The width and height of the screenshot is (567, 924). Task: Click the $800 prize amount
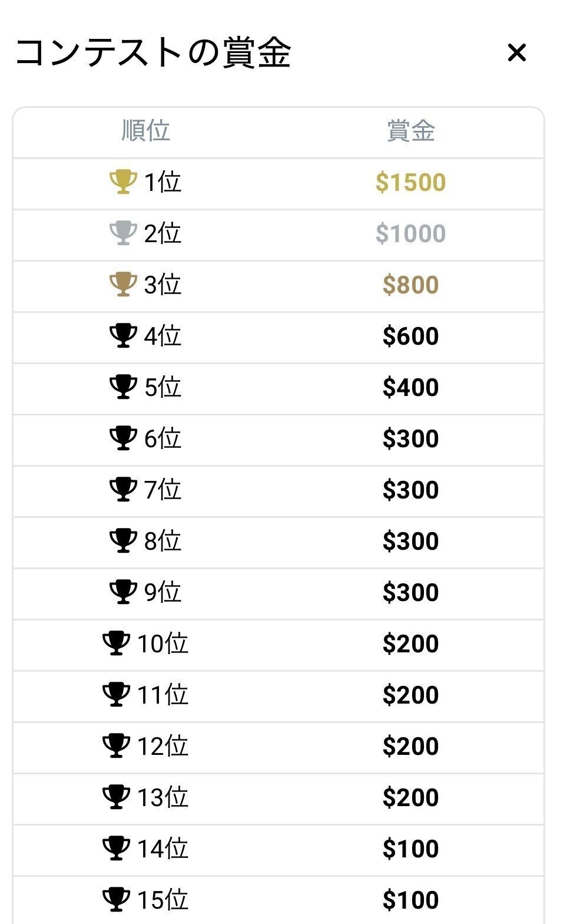click(411, 285)
